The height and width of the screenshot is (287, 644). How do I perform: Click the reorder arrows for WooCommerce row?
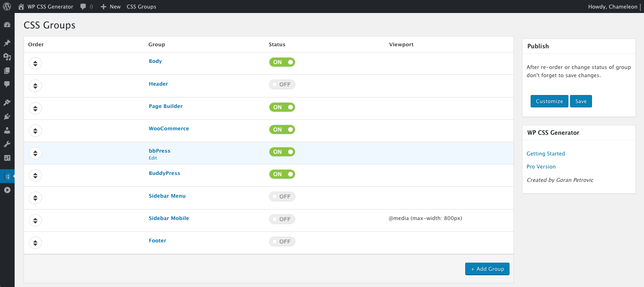point(35,131)
